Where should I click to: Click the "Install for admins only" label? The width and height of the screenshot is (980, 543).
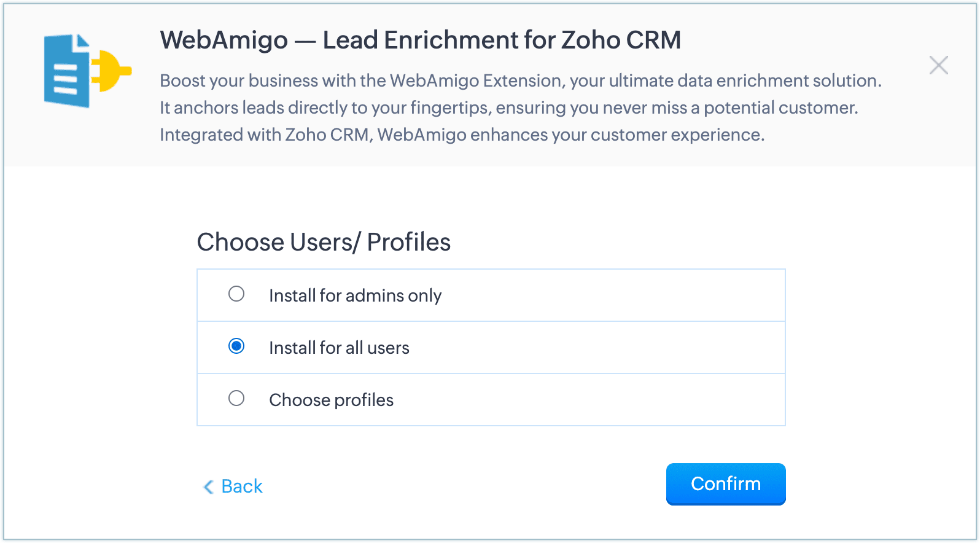355,295
